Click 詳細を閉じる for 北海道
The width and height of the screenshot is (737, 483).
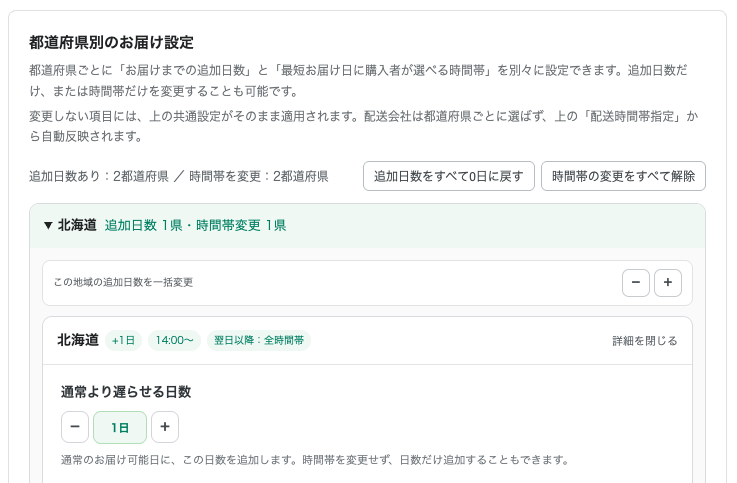pyautogui.click(x=644, y=341)
